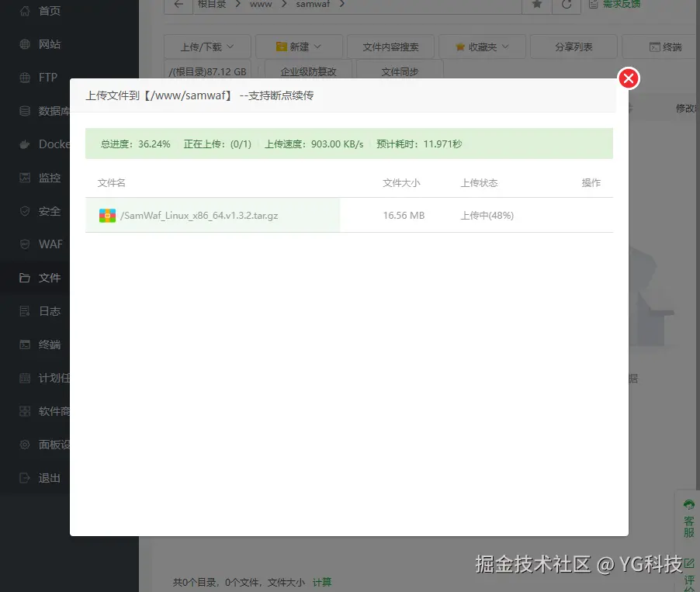The width and height of the screenshot is (700, 592).
Task: Click the 上传速度: 903.00 KB/s text
Action: point(314,144)
